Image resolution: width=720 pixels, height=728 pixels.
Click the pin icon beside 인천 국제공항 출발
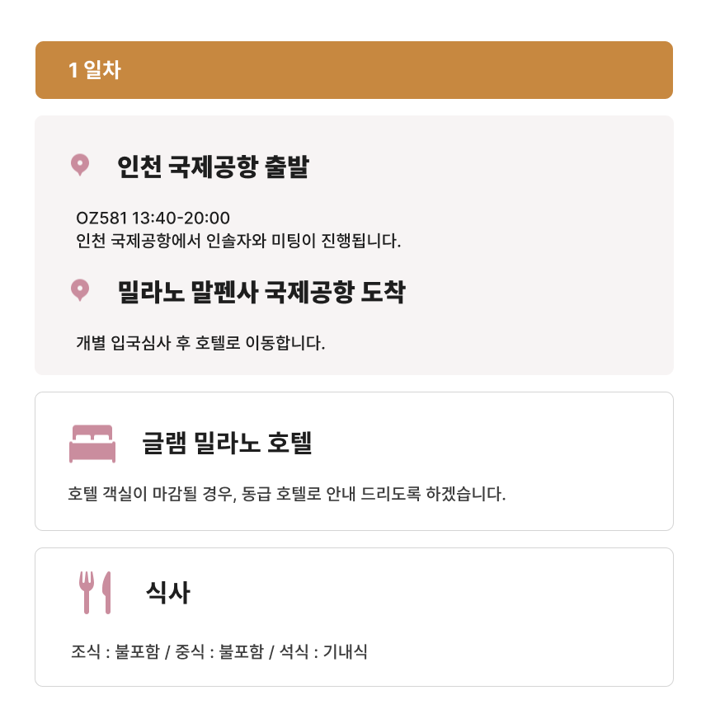(79, 165)
